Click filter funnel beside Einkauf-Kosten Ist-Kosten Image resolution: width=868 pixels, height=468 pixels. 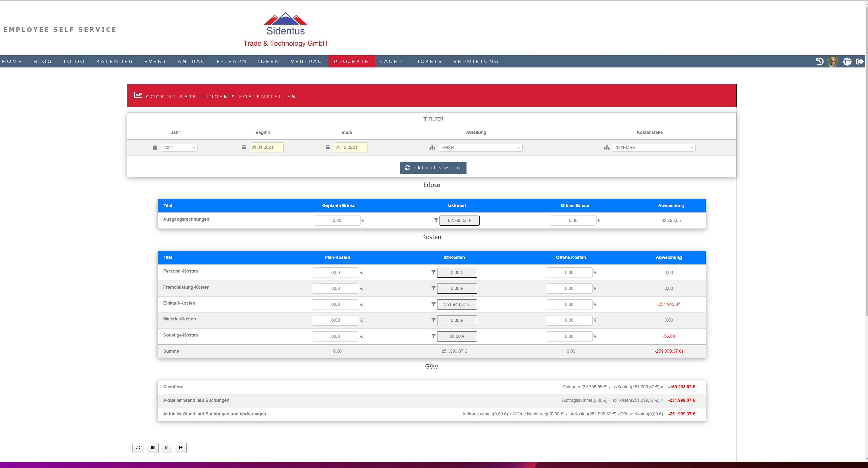[433, 304]
